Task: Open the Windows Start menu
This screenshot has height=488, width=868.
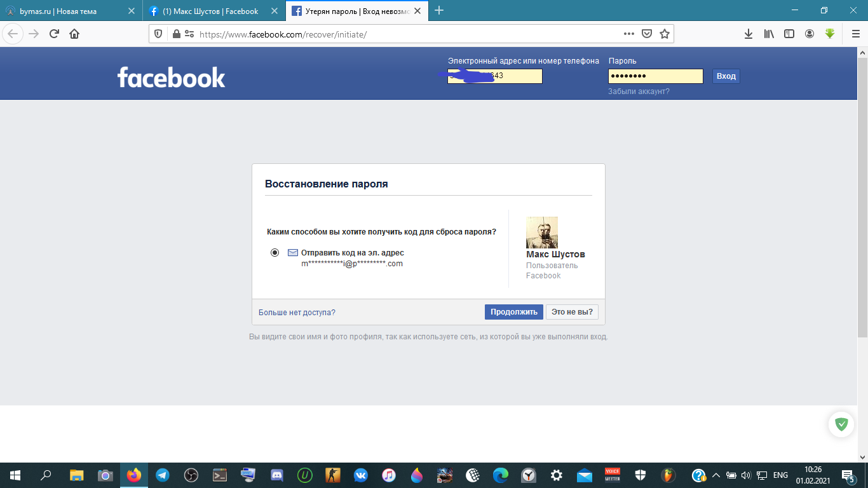Action: point(15,475)
